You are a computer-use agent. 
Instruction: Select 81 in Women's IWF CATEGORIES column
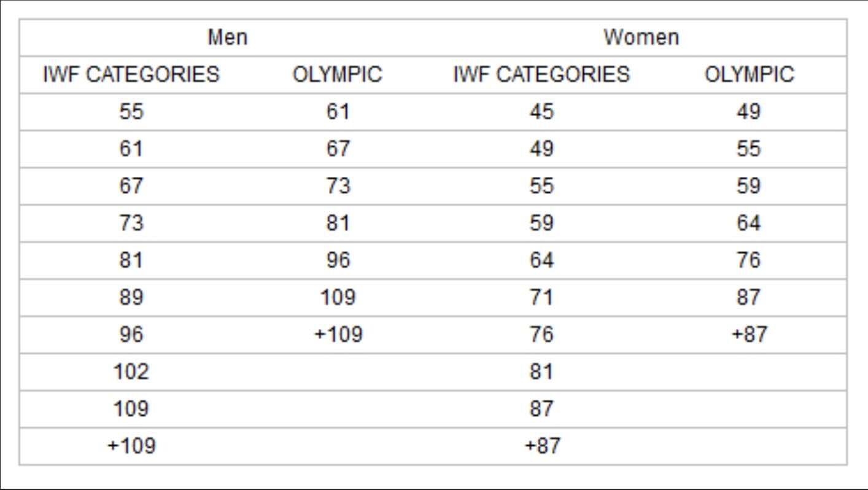[541, 371]
